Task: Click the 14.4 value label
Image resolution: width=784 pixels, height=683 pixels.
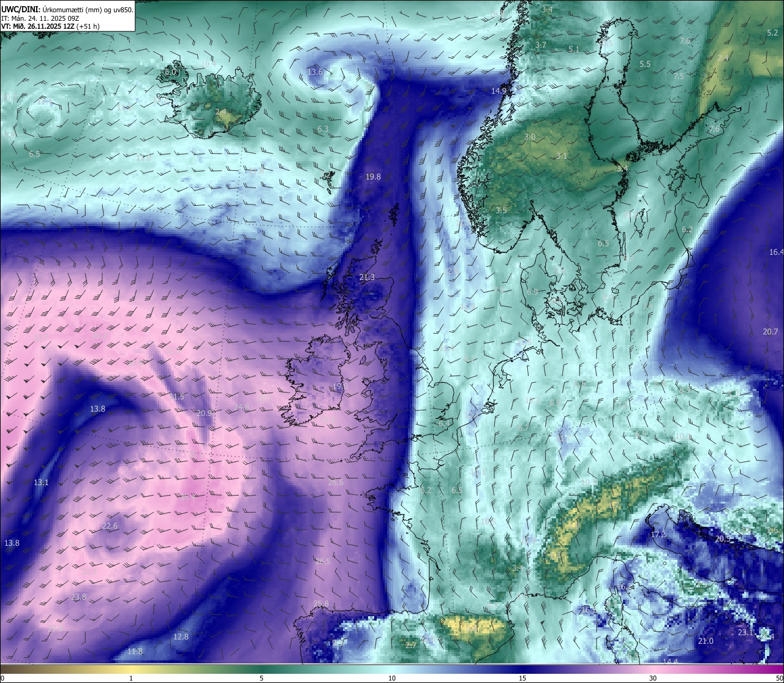Action: pyautogui.click(x=670, y=661)
